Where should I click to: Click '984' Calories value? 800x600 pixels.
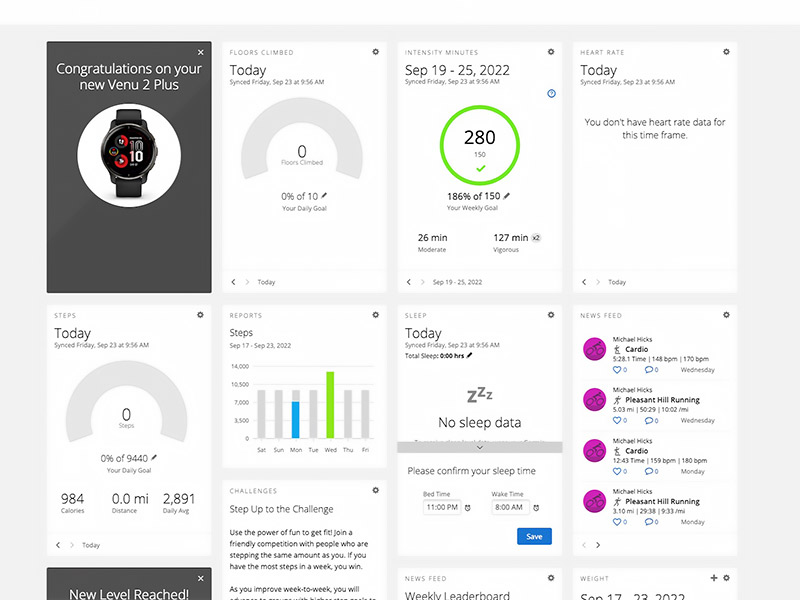click(72, 498)
